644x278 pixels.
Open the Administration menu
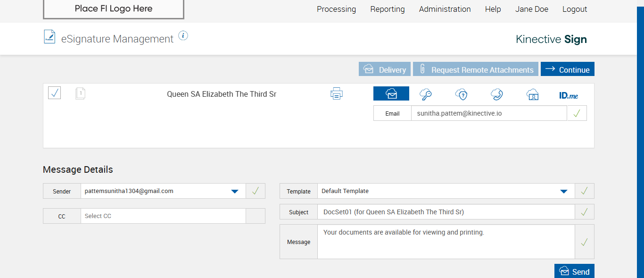pyautogui.click(x=445, y=9)
